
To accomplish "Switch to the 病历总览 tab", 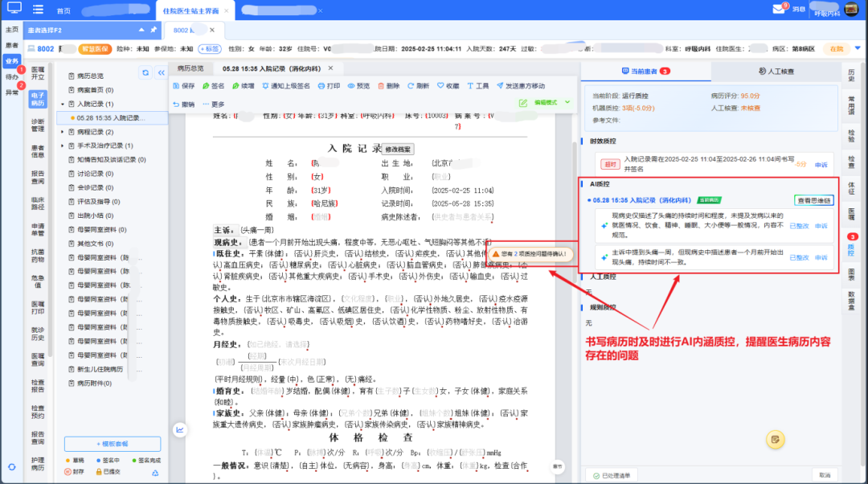I will (x=190, y=68).
